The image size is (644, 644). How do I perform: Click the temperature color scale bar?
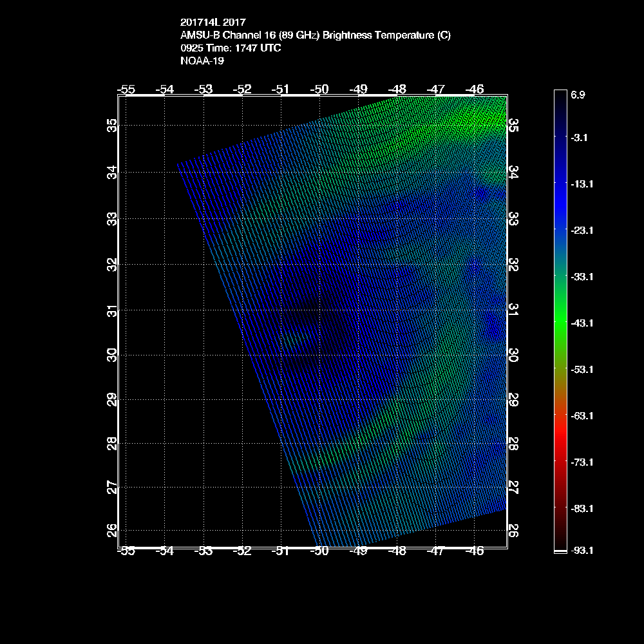click(561, 321)
